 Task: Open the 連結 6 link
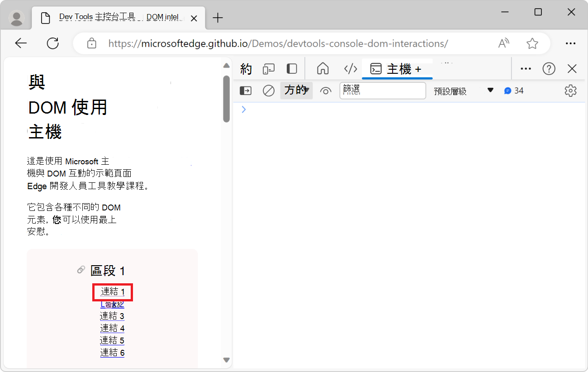pos(112,353)
